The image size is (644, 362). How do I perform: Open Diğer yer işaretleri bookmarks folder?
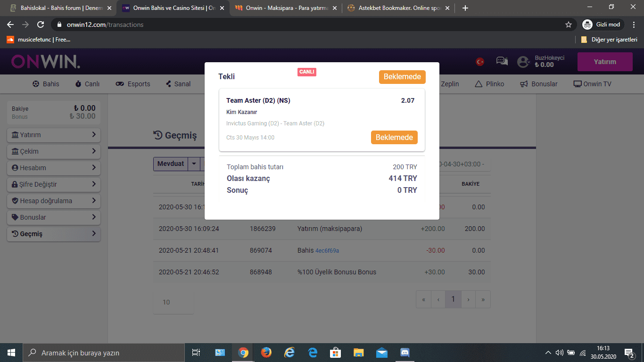pos(609,40)
